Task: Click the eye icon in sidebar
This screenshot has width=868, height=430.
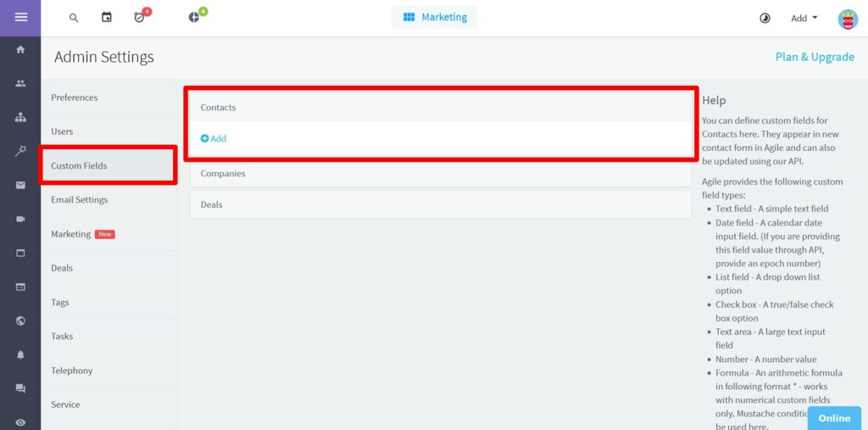Action: (20, 422)
